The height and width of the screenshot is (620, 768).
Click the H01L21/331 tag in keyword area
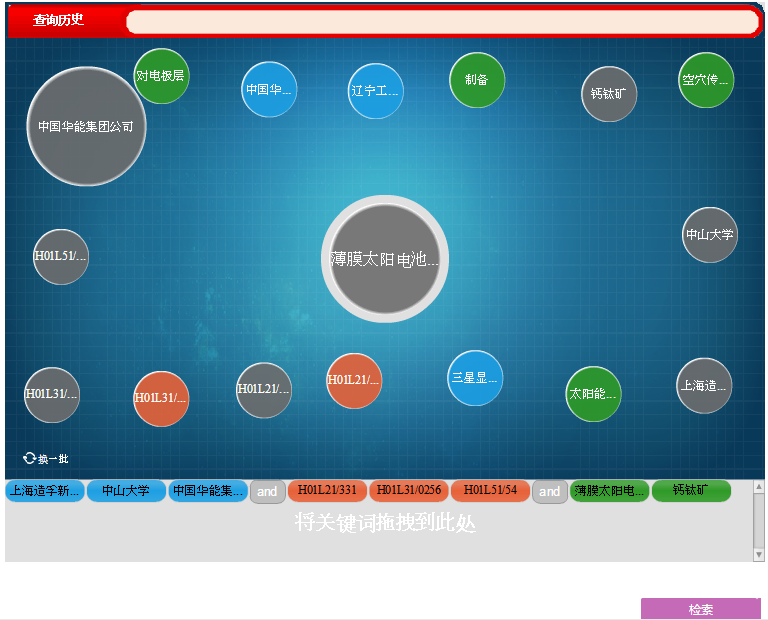(327, 491)
